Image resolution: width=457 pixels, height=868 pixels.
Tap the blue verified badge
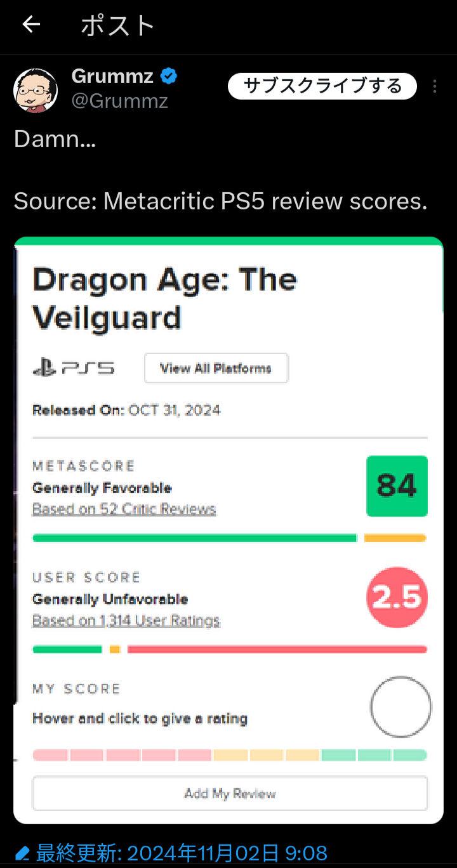click(x=168, y=77)
